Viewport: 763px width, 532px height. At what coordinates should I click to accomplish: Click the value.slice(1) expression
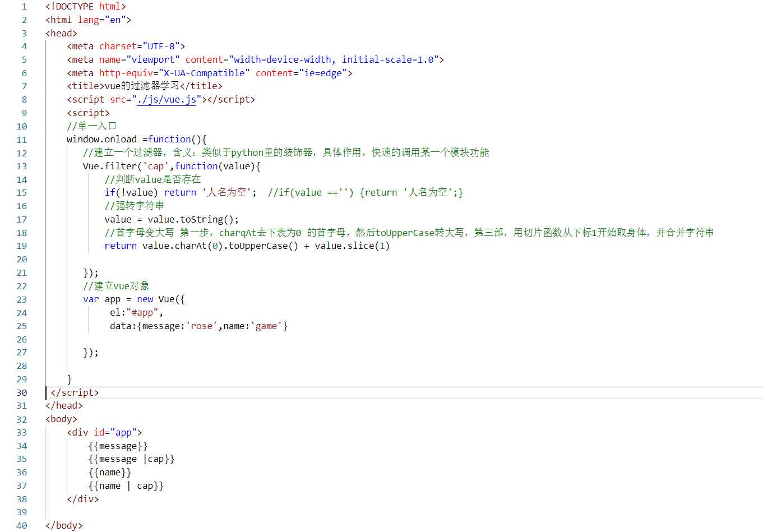point(352,246)
